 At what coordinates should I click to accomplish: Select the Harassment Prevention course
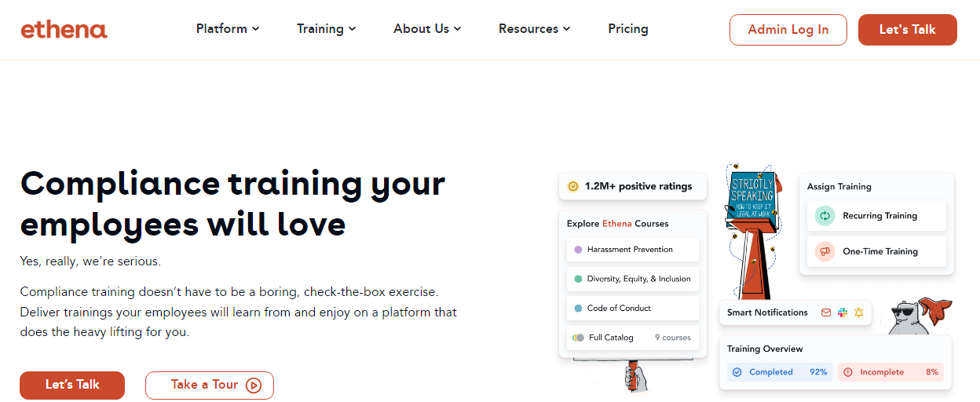coord(633,250)
